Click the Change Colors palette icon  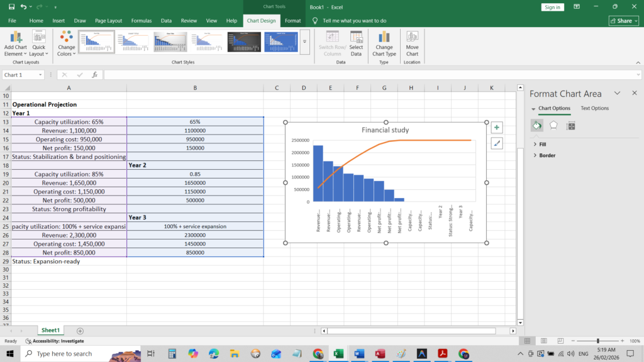(x=67, y=38)
